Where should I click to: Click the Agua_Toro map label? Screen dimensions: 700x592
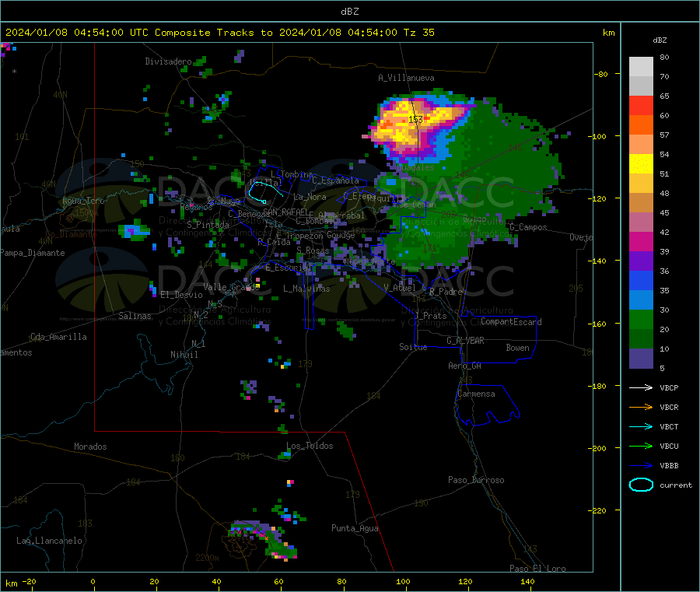click(83, 201)
